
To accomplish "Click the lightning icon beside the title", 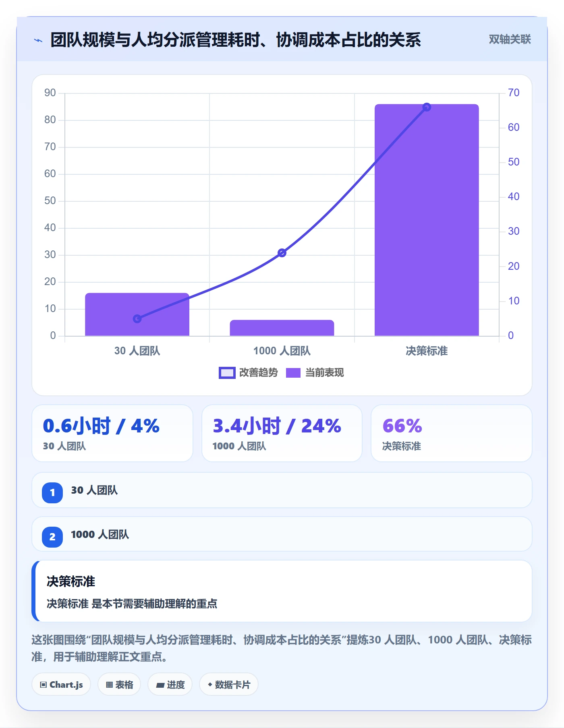I will click(x=38, y=40).
